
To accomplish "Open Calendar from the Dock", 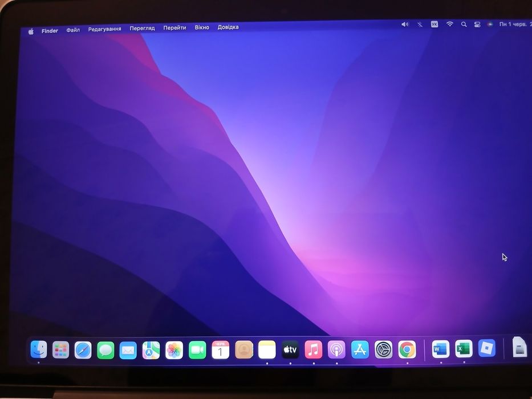I will (x=221, y=350).
